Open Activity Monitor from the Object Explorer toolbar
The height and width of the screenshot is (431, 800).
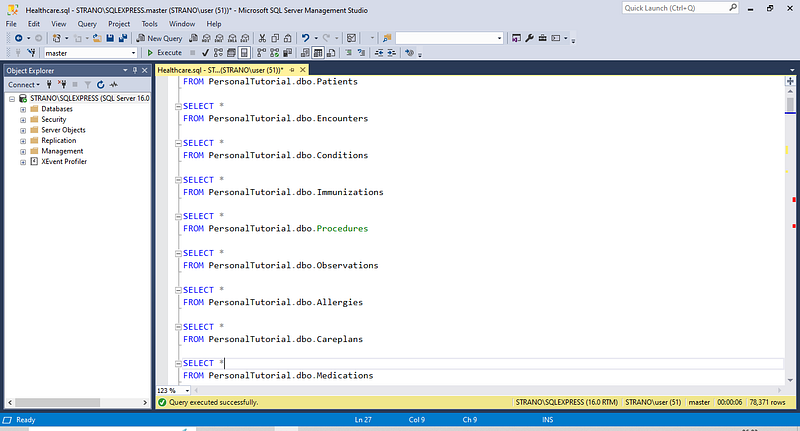[114, 85]
